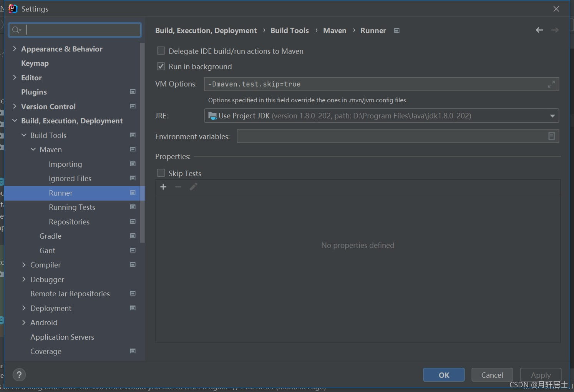Click the Cancel button
This screenshot has height=392, width=574.
coord(492,375)
